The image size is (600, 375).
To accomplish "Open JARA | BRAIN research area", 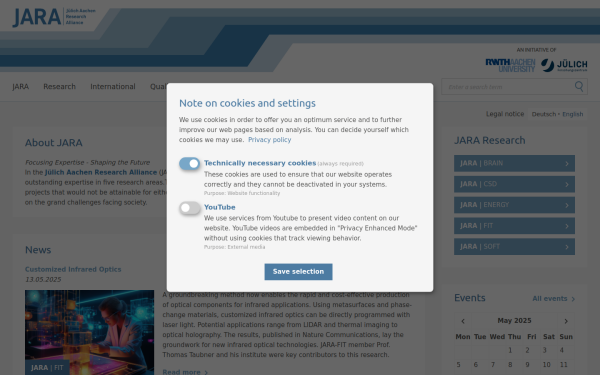I will 514,163.
